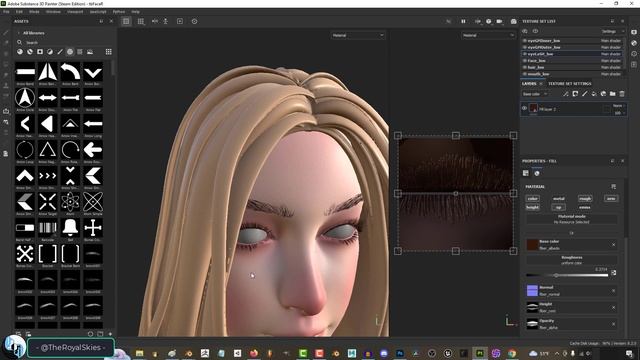Delete layer with trash icon
Screen dimensions: 640x360
(x=622, y=94)
